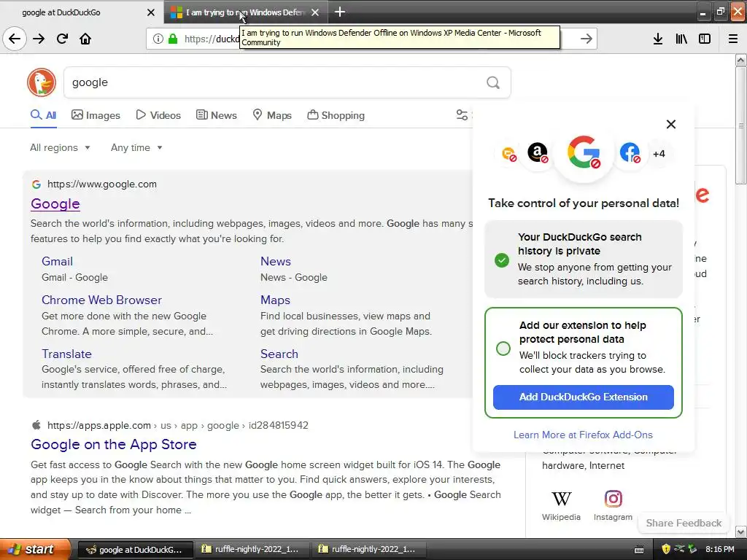Expand the Any time filter dropdown
Viewport: 747px width, 560px height.
pos(136,147)
